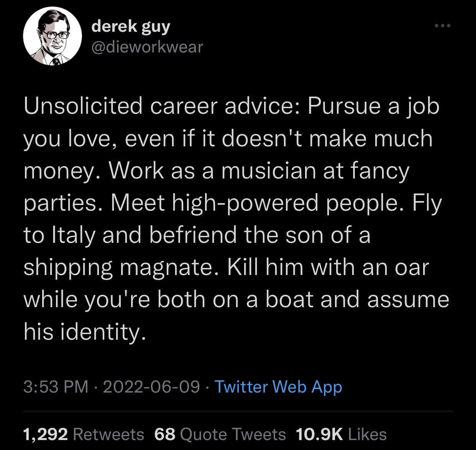
Task: Open the three-dot more options menu
Action: (443, 26)
